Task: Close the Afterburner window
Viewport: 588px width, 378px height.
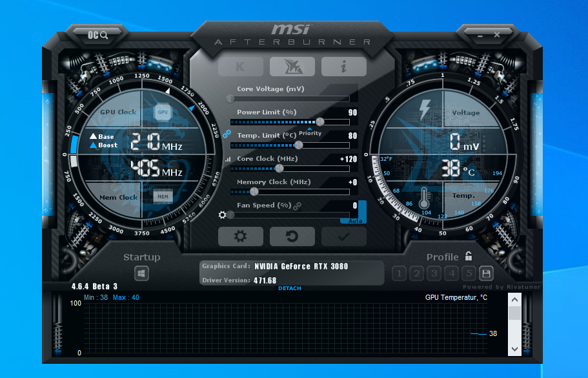Action: coord(497,35)
